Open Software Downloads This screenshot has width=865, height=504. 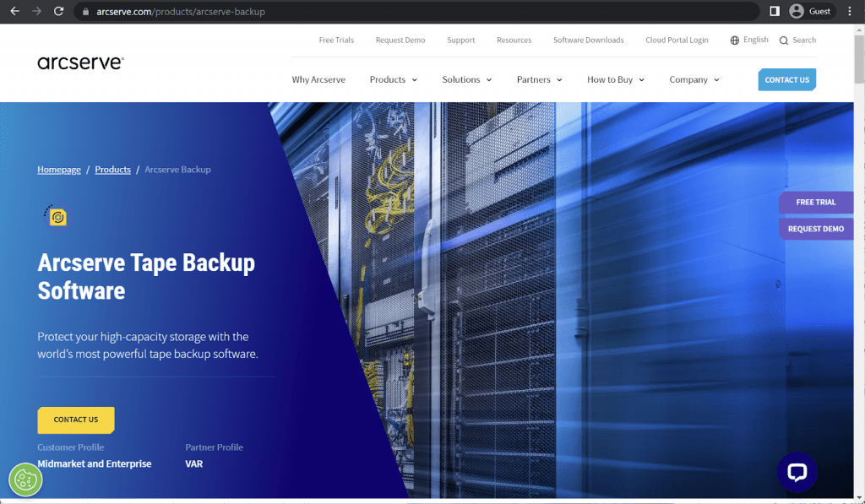(x=589, y=40)
